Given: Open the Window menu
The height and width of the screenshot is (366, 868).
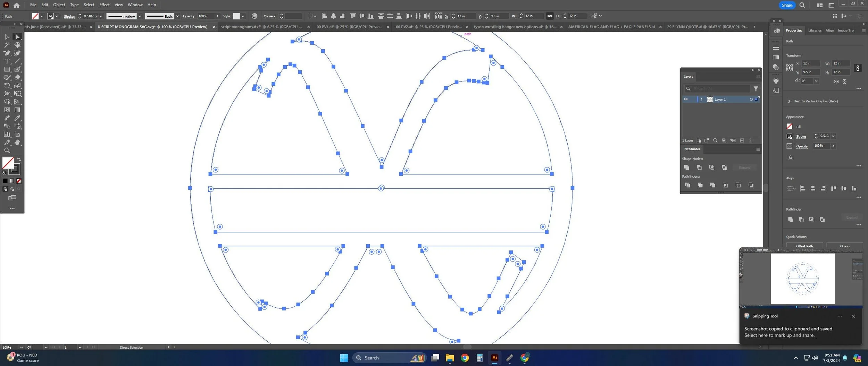Looking at the screenshot, I should pyautogui.click(x=135, y=5).
